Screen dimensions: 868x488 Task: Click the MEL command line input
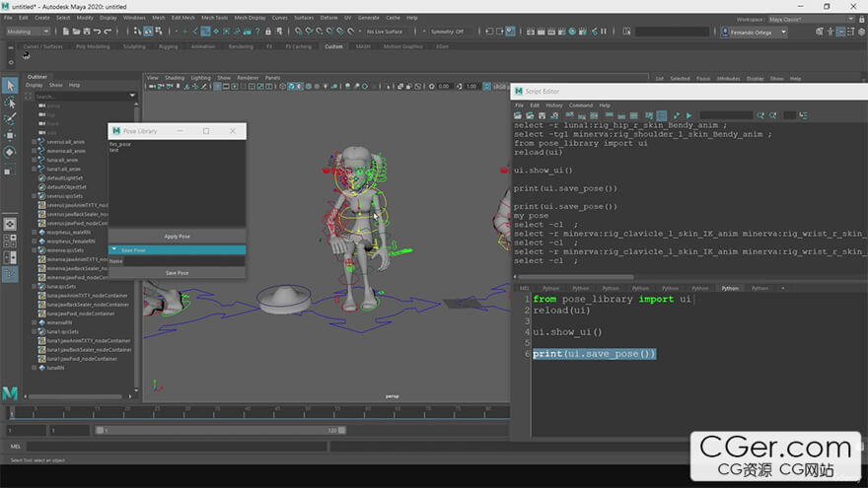click(x=176, y=446)
